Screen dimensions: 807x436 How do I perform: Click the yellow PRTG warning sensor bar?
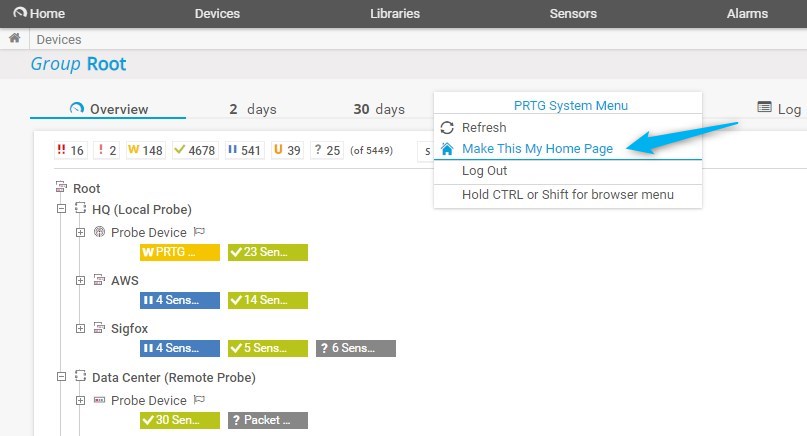[179, 252]
